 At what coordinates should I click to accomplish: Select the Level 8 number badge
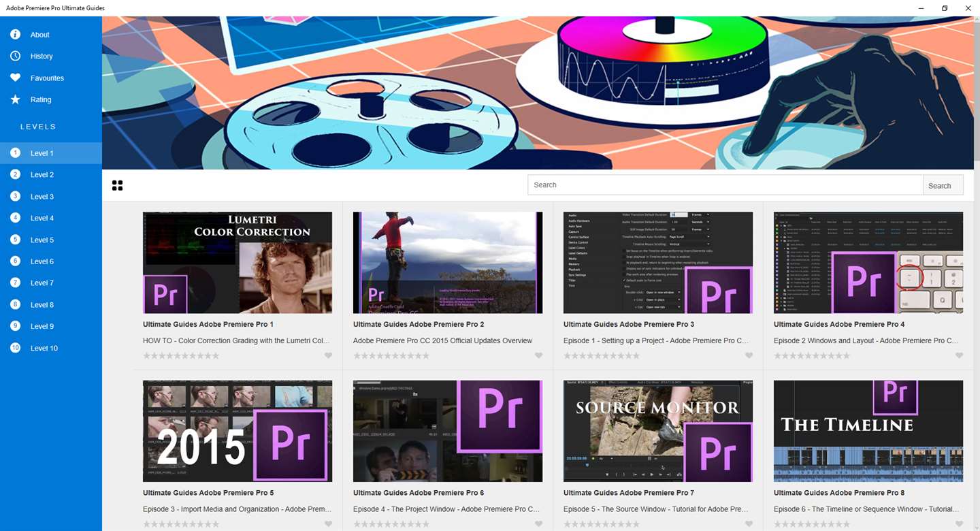click(x=16, y=304)
